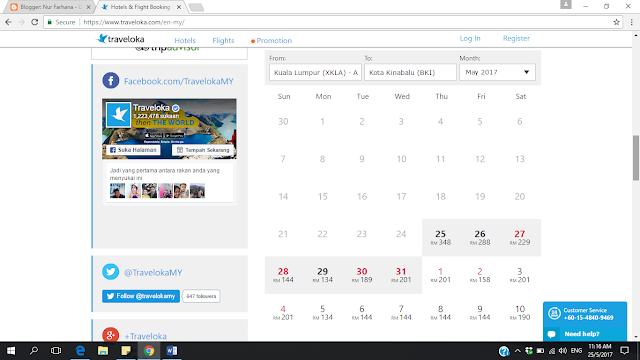Click Register link
This screenshot has width=640, height=360.
tap(516, 38)
